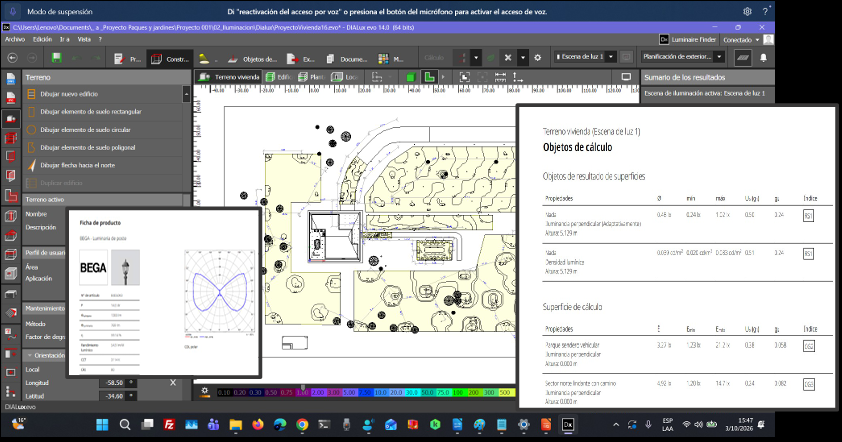The width and height of the screenshot is (842, 442).
Task: Expand the view modes arrow beside floor plan icon
Action: coord(443,77)
